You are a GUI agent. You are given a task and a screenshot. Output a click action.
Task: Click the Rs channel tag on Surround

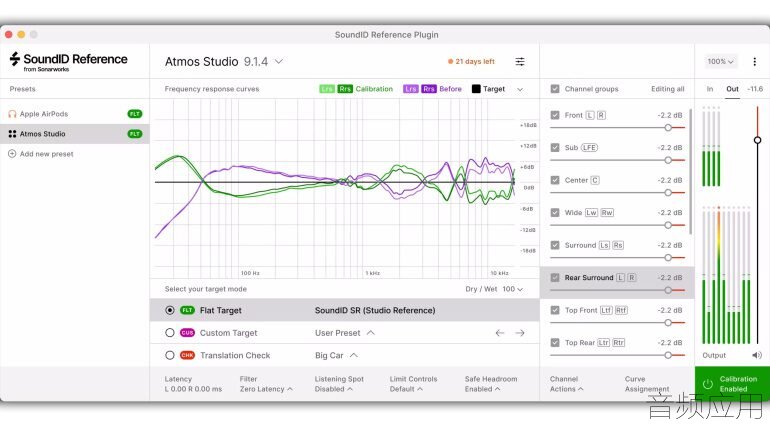pos(618,245)
